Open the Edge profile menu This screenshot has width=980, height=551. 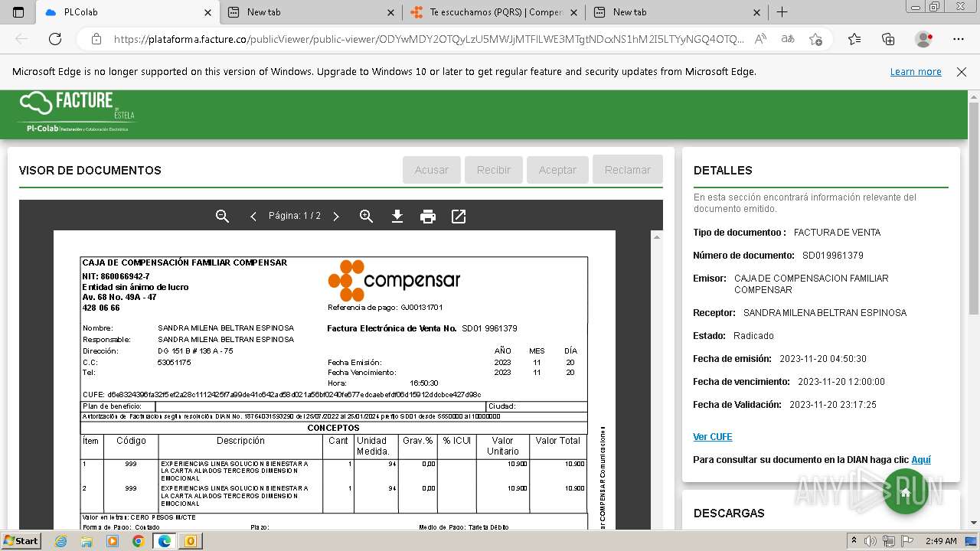coord(924,39)
